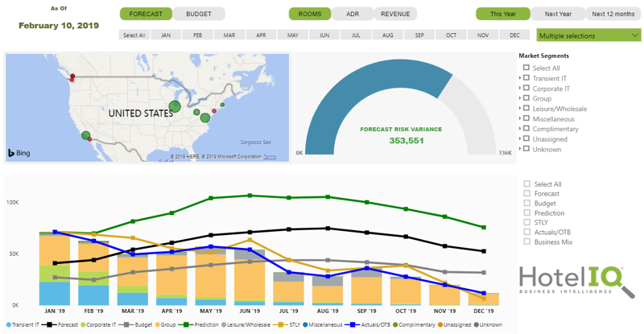This screenshot has height=334, width=644.
Task: Switch to ADR metric
Action: (353, 14)
